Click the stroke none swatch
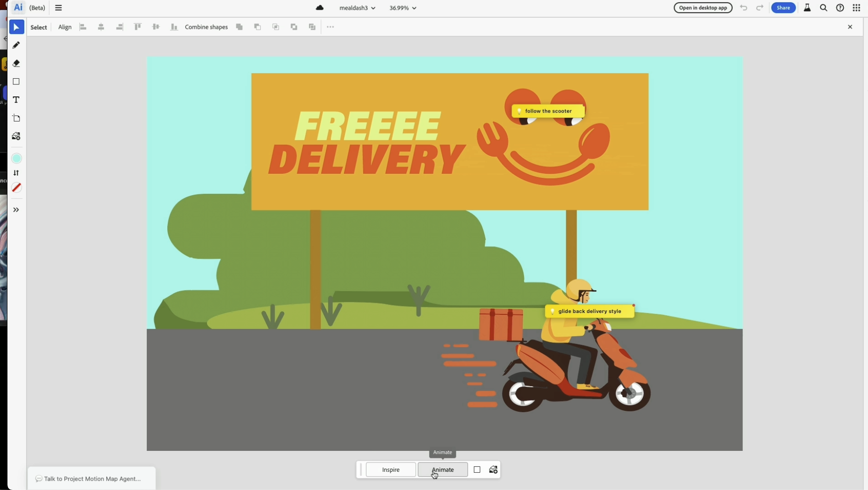 [16, 188]
